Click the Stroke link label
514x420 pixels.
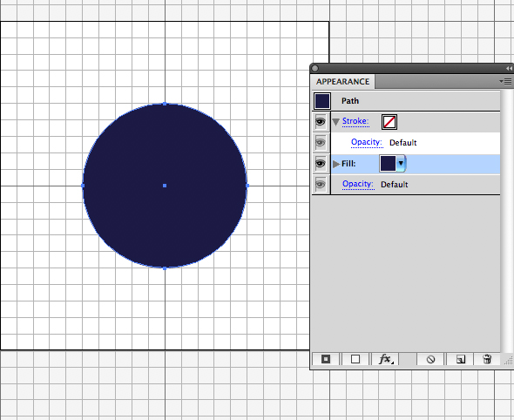(x=355, y=121)
